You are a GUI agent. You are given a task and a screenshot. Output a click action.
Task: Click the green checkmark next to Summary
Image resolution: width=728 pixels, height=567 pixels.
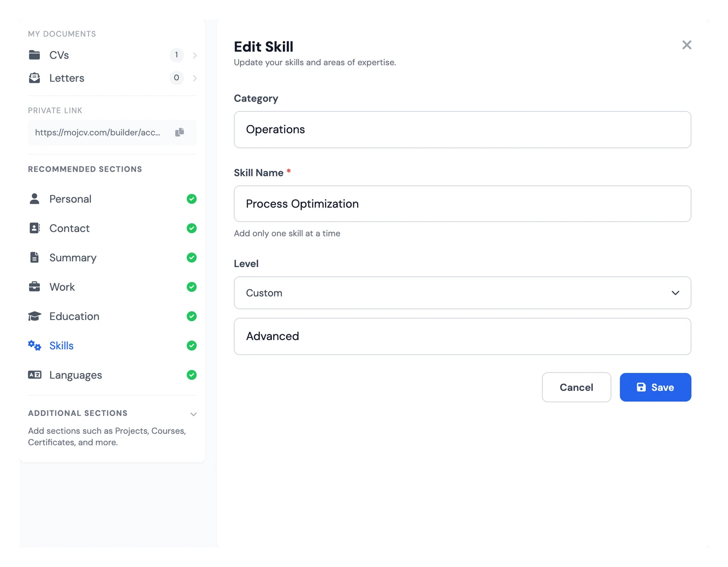[x=191, y=258]
